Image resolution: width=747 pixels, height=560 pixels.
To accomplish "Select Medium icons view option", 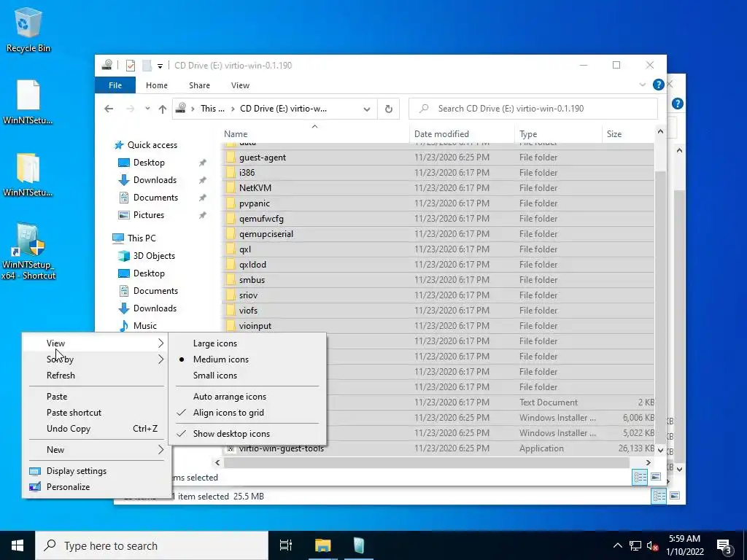I will pyautogui.click(x=247, y=359).
